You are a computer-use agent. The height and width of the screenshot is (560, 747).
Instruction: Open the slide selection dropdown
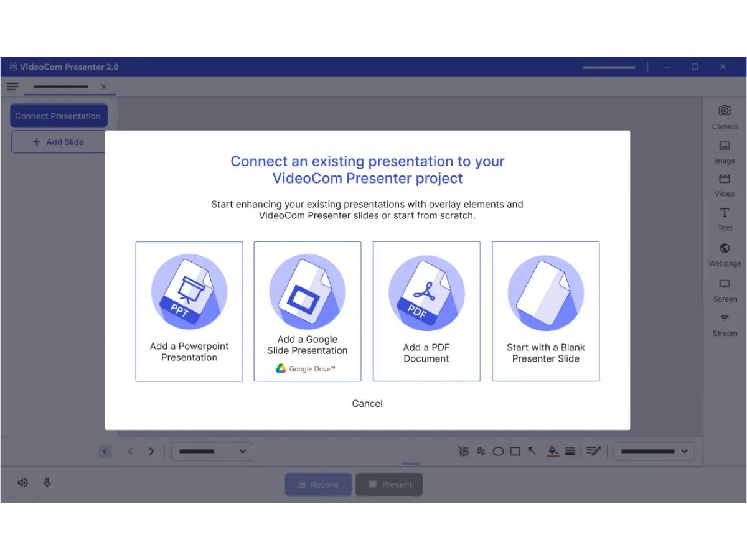tap(212, 452)
